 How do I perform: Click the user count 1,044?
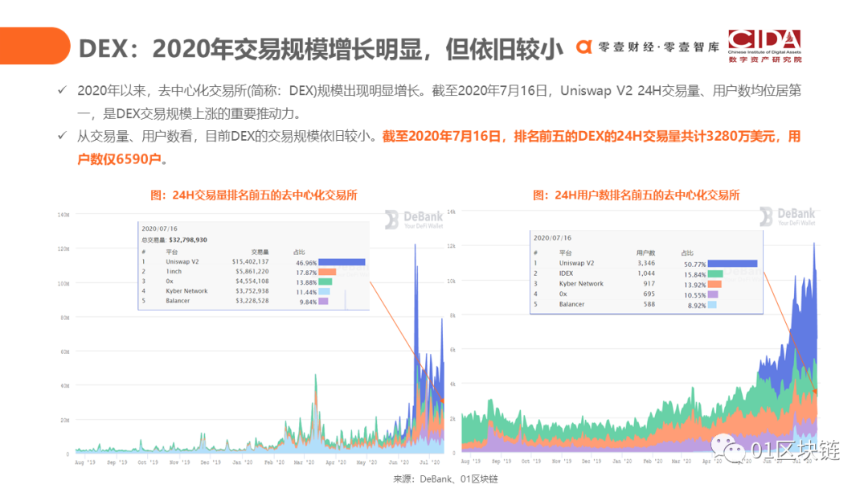pos(646,273)
